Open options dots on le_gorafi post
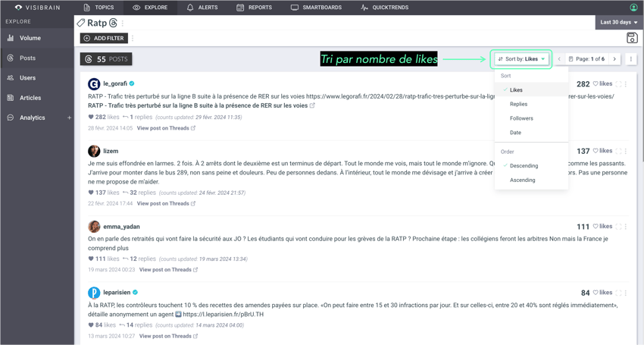 click(x=626, y=84)
